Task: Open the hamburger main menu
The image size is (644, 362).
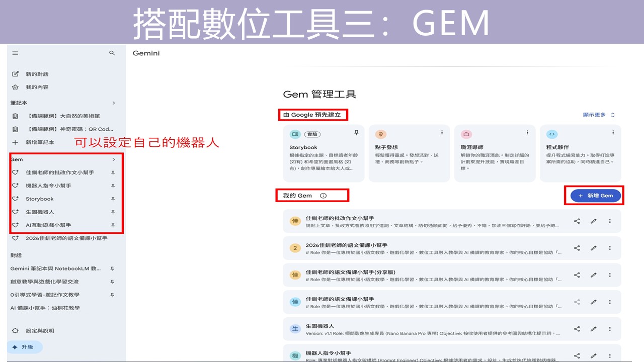Action: point(15,53)
